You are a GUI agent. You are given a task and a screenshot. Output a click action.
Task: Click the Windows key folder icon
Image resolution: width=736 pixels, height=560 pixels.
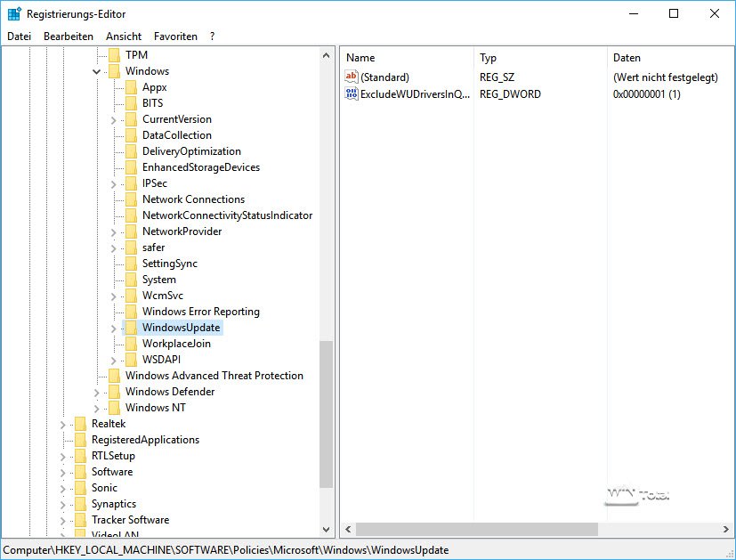coord(114,71)
